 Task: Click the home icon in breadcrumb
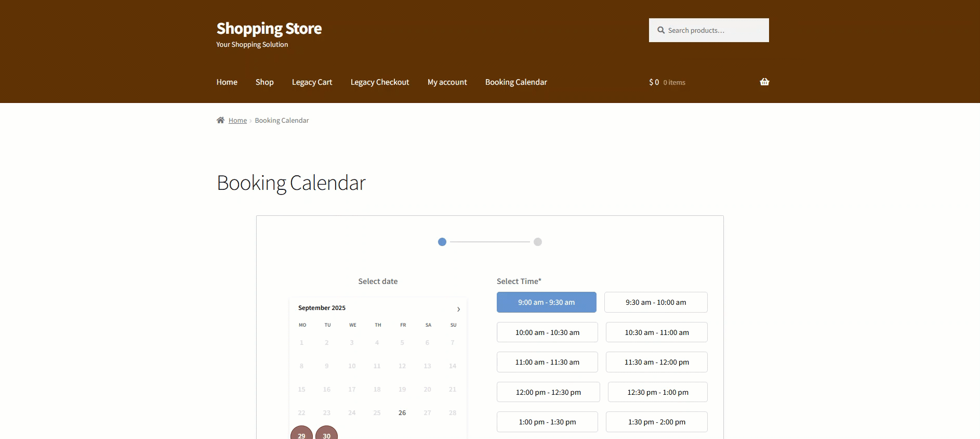coord(220,120)
